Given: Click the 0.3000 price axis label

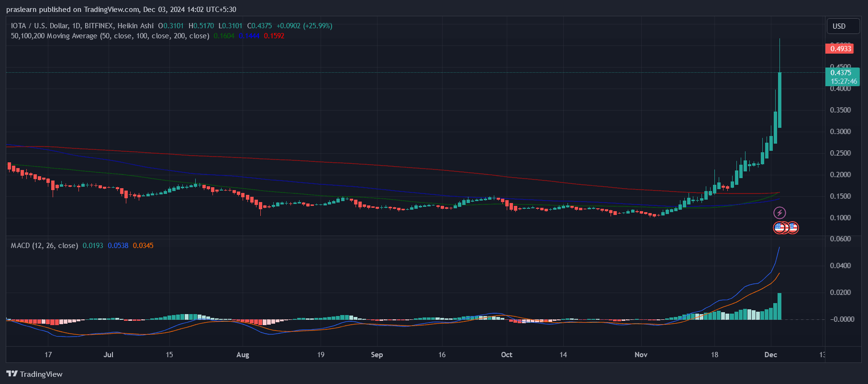Looking at the screenshot, I should pos(841,132).
